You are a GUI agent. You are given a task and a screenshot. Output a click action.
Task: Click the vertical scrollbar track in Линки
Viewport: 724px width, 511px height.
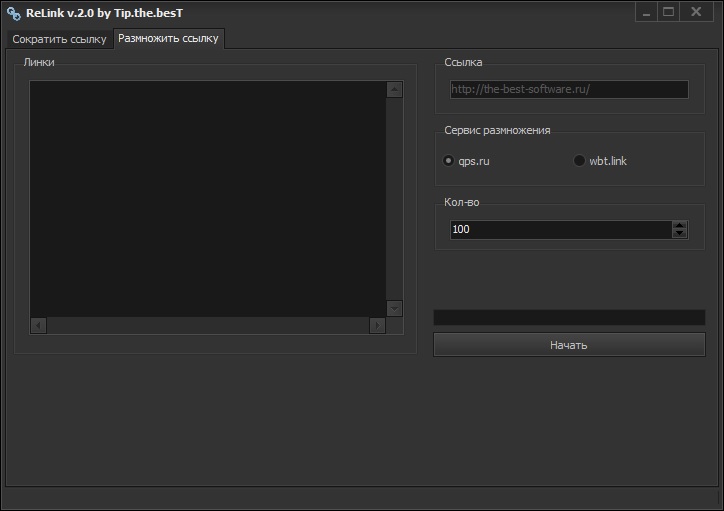(x=394, y=198)
